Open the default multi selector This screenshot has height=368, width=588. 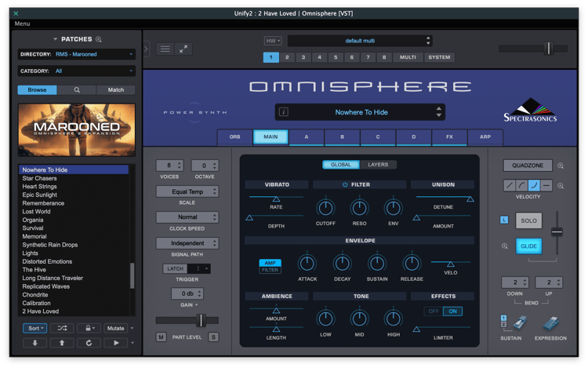(x=360, y=41)
